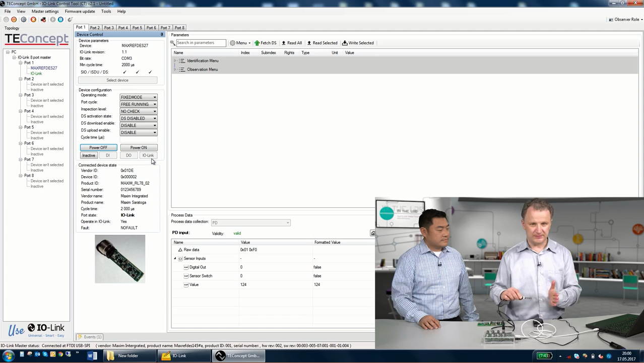This screenshot has width=644, height=363.
Task: Click Power ON button
Action: (139, 148)
